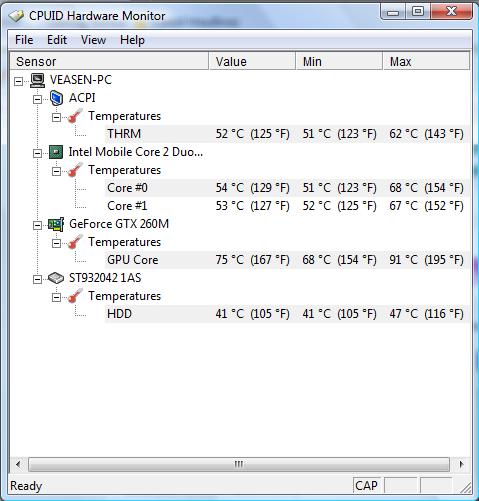Collapse Temperatures under ST932042 1AS
Image resolution: width=479 pixels, height=501 pixels.
[x=56, y=297]
